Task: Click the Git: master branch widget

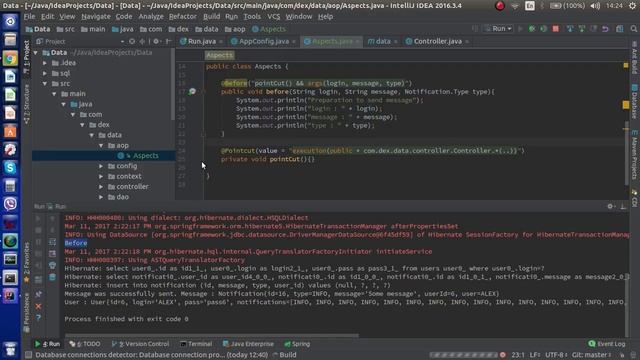Action: (x=591, y=355)
